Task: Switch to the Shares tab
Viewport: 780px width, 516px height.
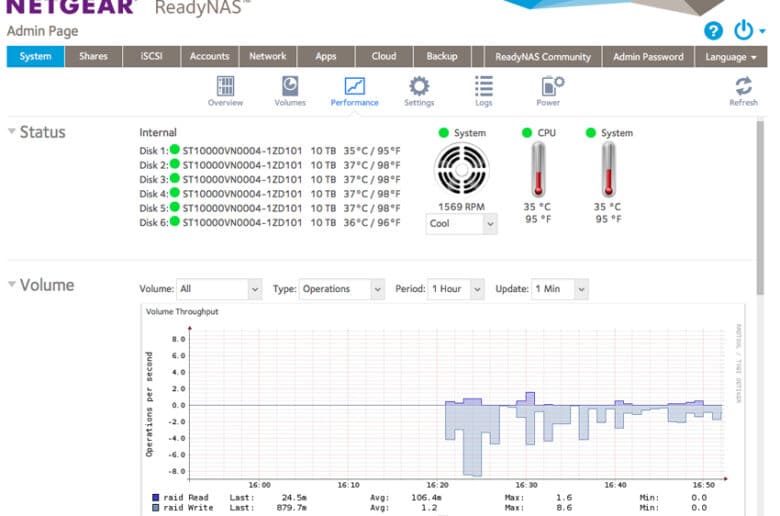Action: (94, 57)
